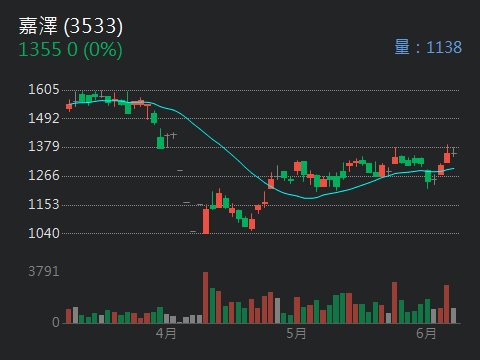This screenshot has width=480, height=360.
Task: Click the 1153 price axis label
Action: [x=44, y=204]
